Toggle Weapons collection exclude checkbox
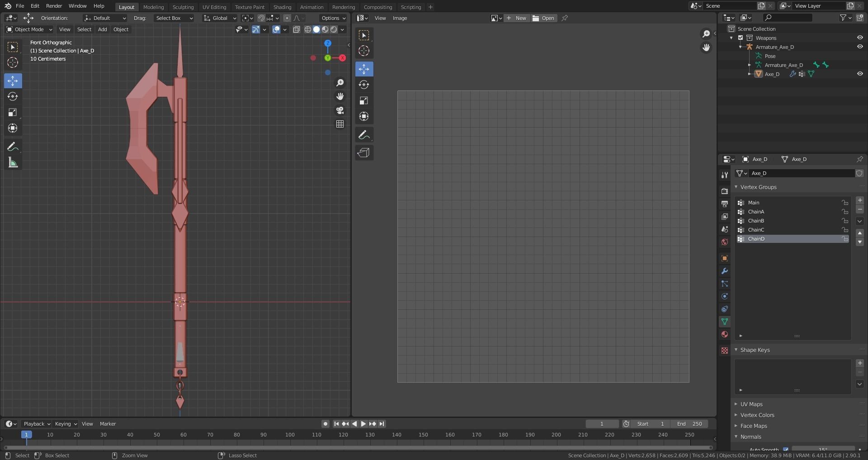 [x=741, y=38]
